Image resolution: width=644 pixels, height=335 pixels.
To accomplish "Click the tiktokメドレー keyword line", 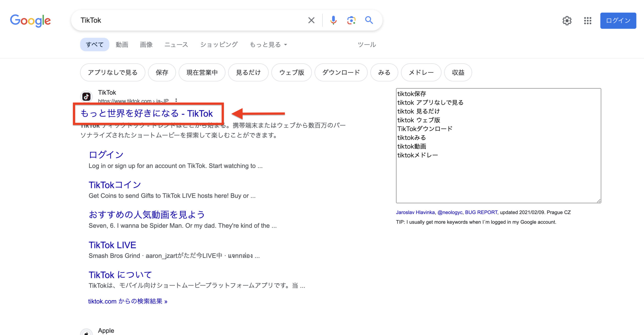I will point(418,155).
